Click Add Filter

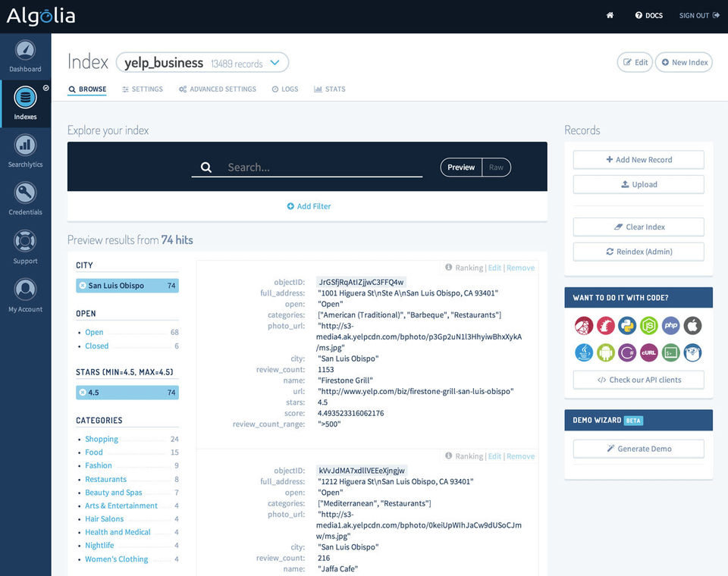click(x=309, y=206)
